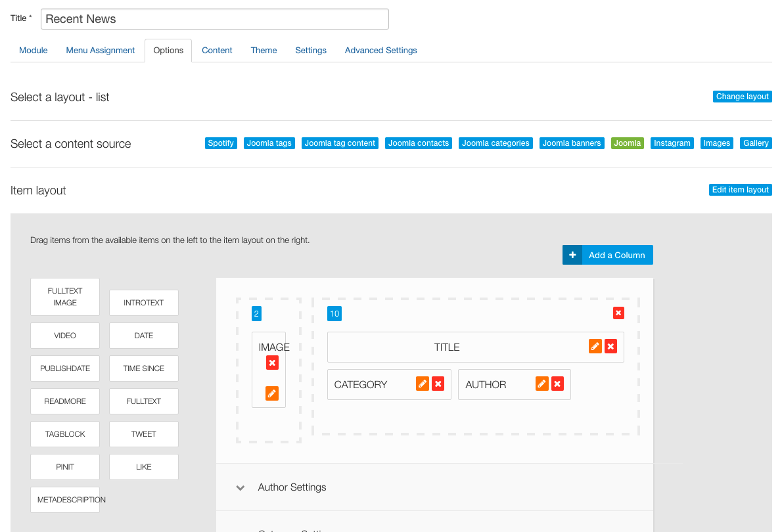The width and height of the screenshot is (782, 532).
Task: Choose Joomla tag content source
Action: (x=340, y=143)
